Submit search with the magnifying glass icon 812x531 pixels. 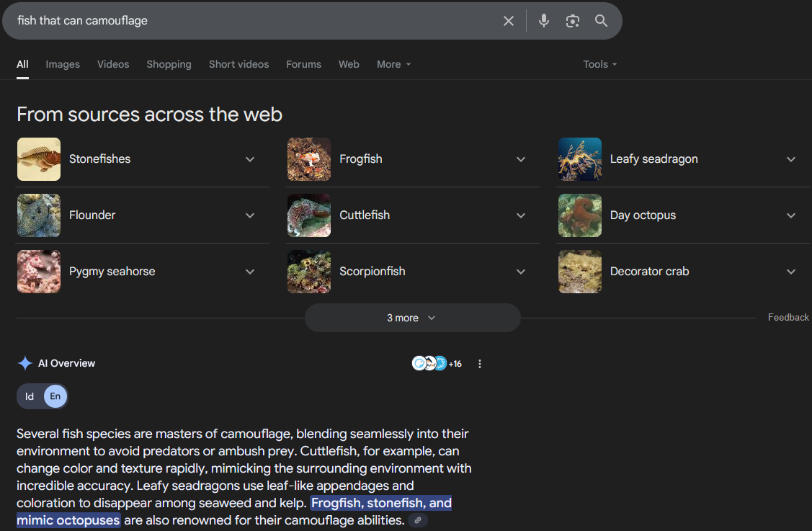[601, 21]
